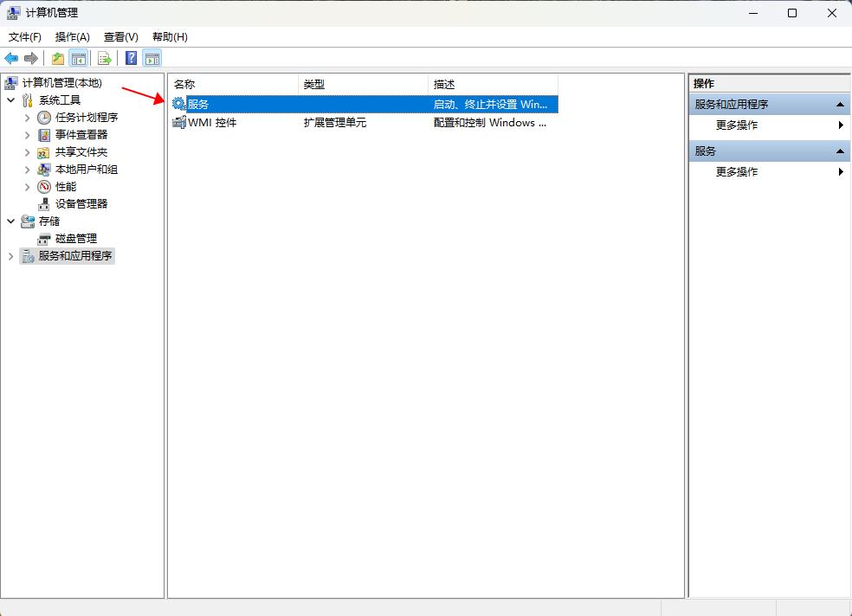The image size is (852, 616).
Task: Click the back navigation arrow icon
Action: point(10,58)
